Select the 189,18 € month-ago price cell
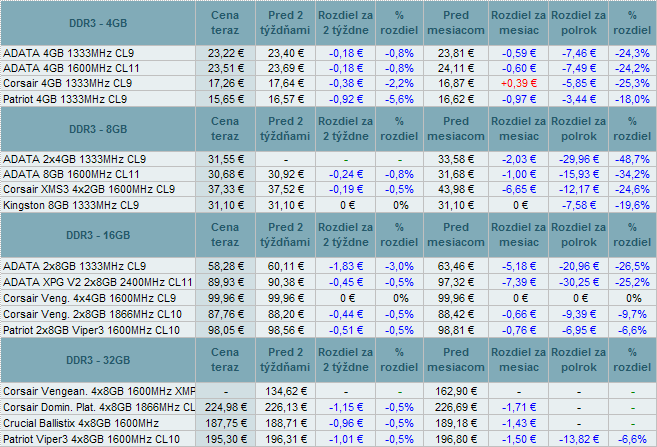Image resolution: width=657 pixels, height=447 pixels. pos(456,423)
